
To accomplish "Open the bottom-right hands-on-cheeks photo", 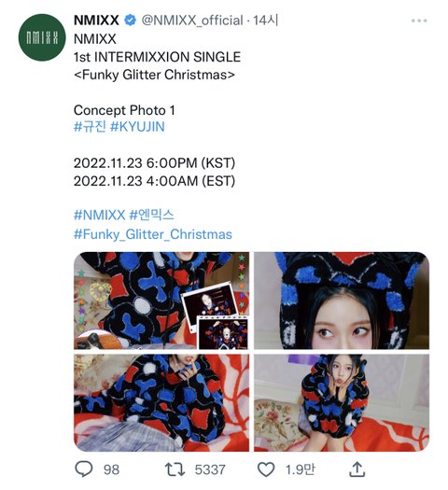I will click(342, 403).
